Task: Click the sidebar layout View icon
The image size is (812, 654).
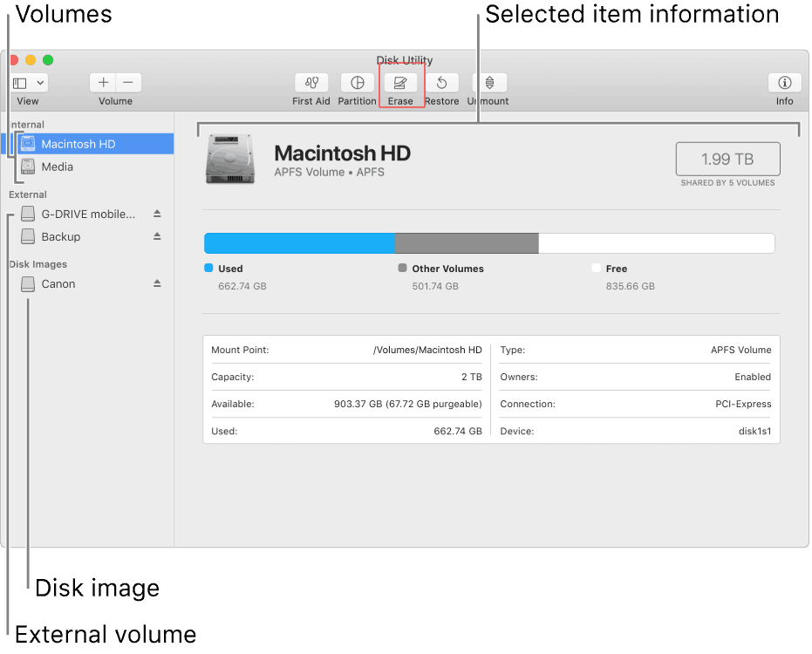Action: (x=20, y=83)
